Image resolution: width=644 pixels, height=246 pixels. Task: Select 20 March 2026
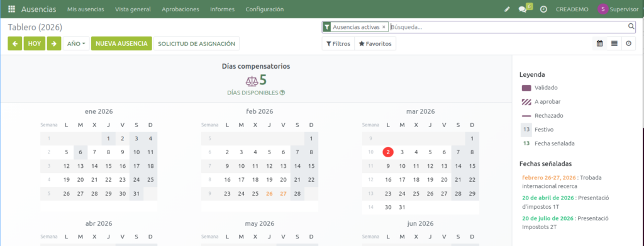click(x=444, y=179)
